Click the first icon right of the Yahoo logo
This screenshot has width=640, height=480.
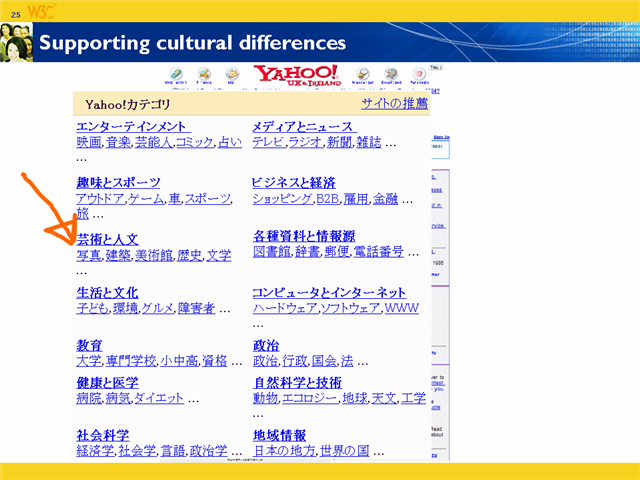pyautogui.click(x=362, y=76)
